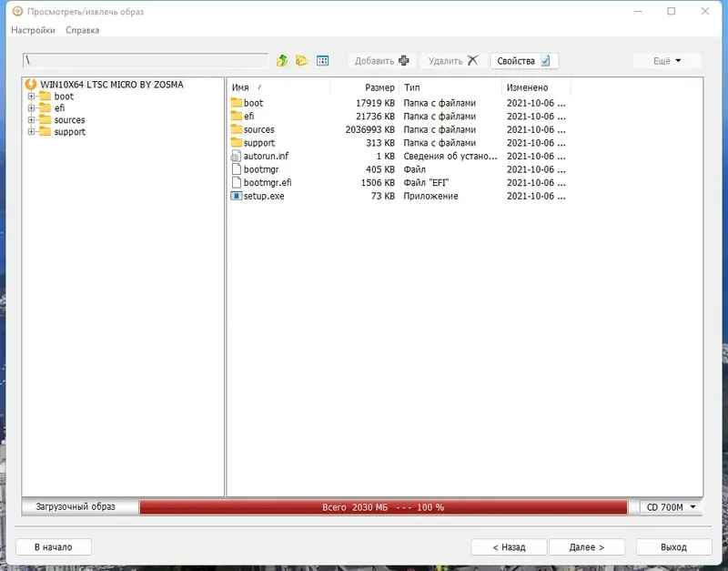Select support folder in the tree
The image size is (728, 571).
70,132
